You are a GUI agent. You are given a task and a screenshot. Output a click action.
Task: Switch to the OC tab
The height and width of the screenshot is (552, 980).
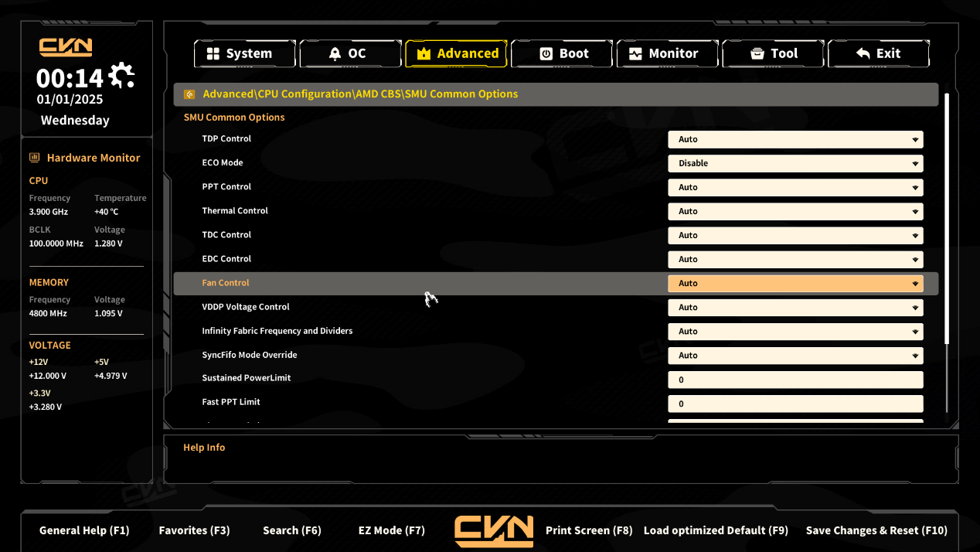coord(350,53)
